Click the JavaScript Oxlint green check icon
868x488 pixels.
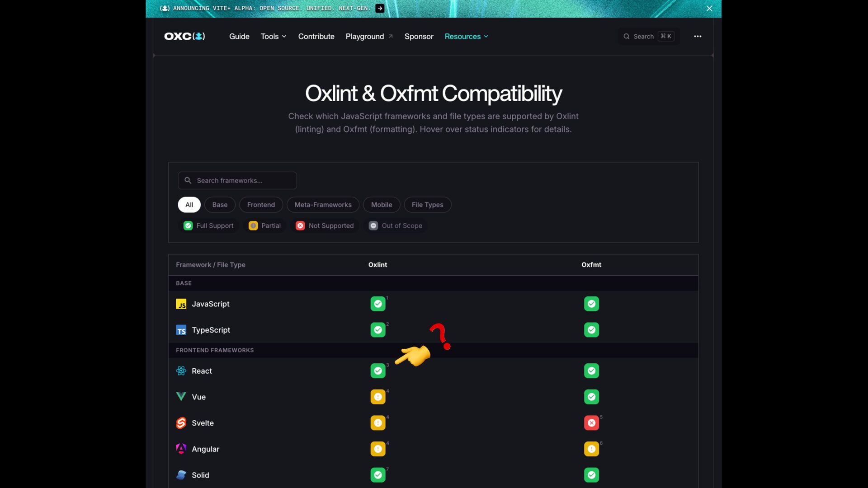tap(378, 304)
